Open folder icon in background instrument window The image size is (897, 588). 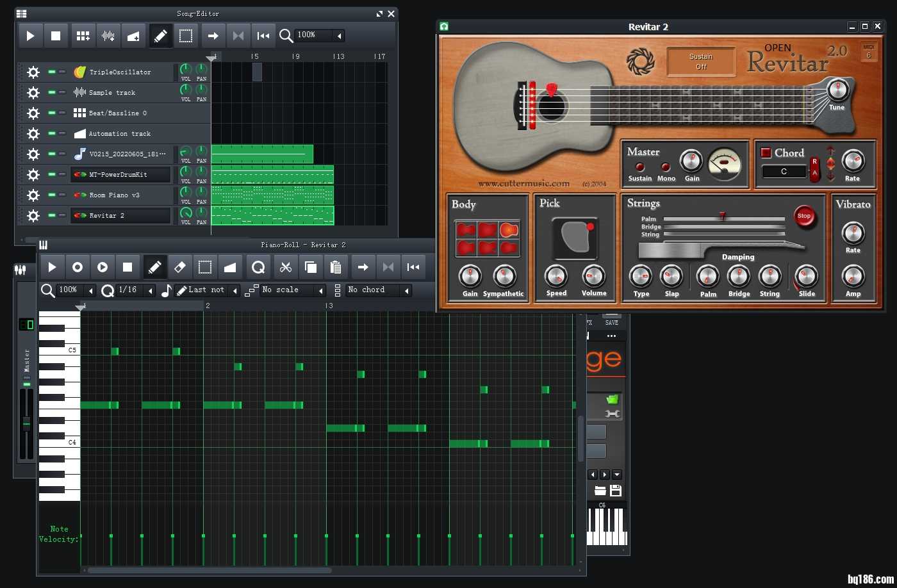pyautogui.click(x=600, y=491)
